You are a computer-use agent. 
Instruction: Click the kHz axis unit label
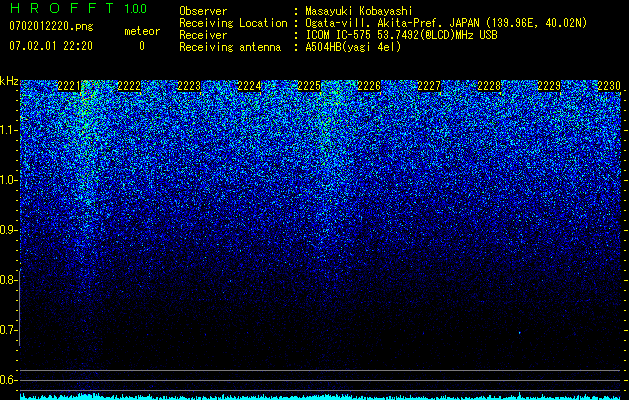[9, 81]
